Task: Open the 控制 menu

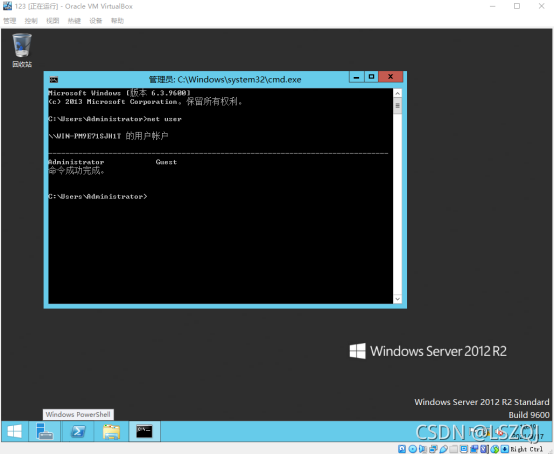Action: click(x=31, y=21)
